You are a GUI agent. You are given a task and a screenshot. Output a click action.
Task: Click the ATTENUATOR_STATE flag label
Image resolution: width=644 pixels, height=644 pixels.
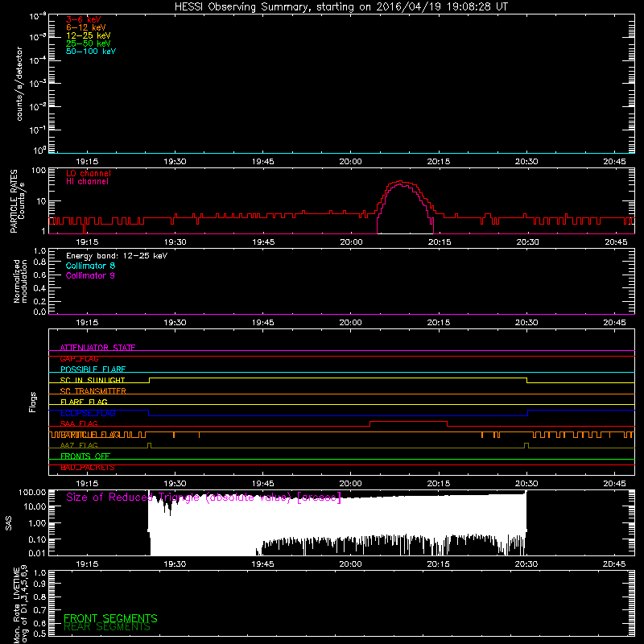tap(97, 348)
